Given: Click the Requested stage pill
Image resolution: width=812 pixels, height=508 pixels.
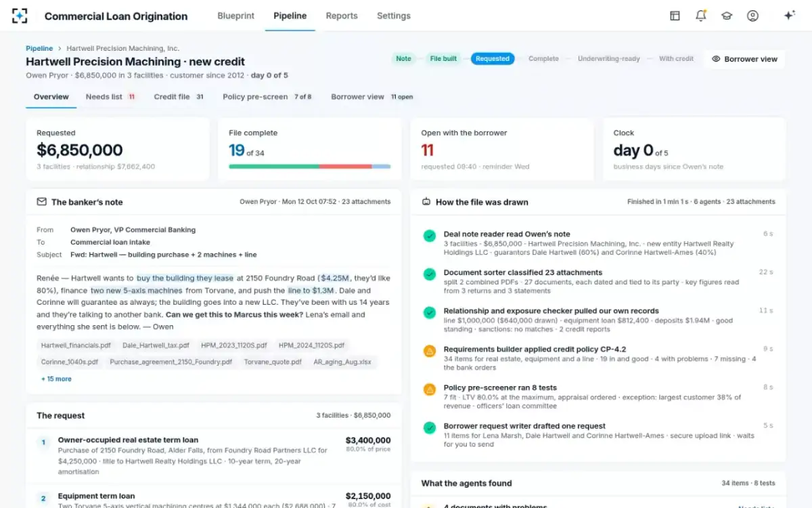Looking at the screenshot, I should pyautogui.click(x=493, y=59).
